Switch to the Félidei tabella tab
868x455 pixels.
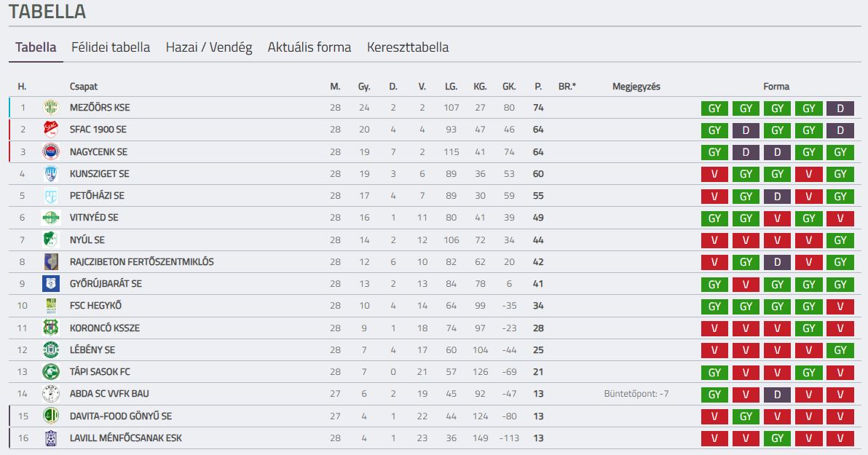[111, 47]
